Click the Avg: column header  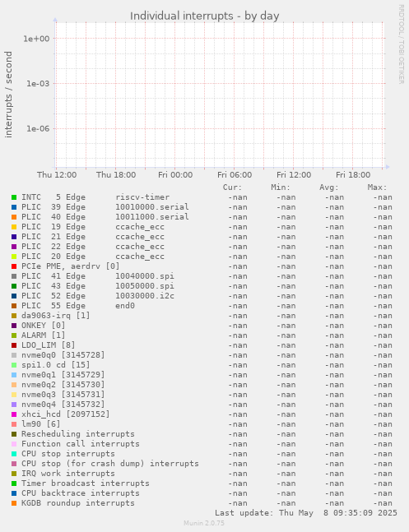coord(329,187)
